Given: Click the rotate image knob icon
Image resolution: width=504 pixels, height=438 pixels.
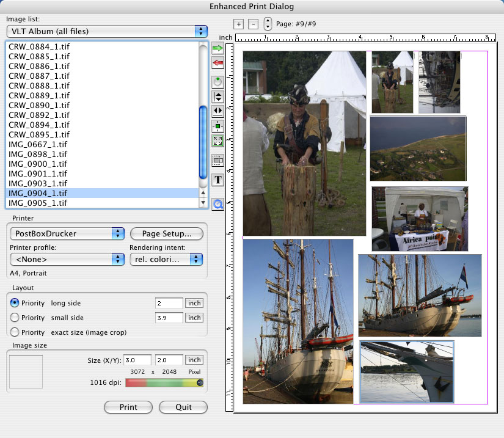Looking at the screenshot, I should [217, 81].
